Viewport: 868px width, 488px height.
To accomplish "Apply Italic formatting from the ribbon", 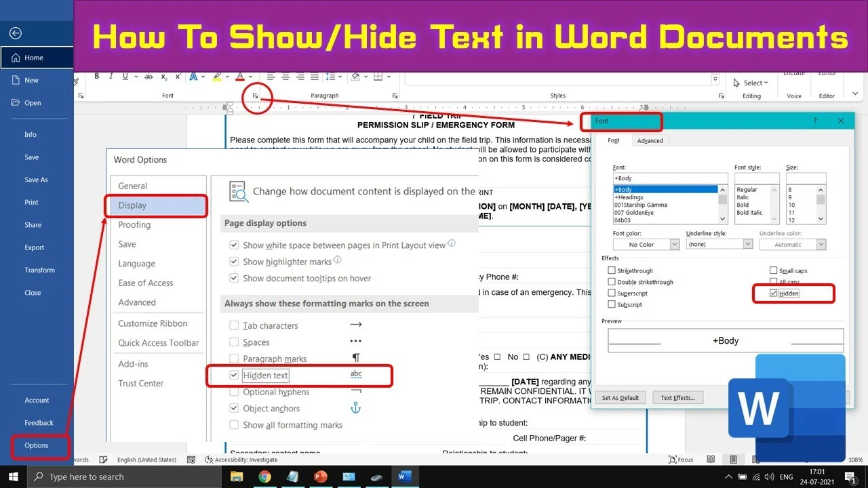I will point(111,77).
